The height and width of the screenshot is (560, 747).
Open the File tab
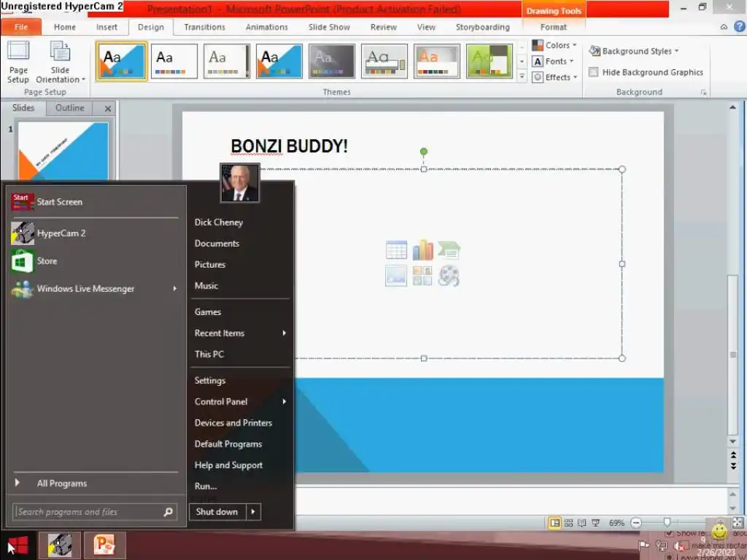point(21,27)
